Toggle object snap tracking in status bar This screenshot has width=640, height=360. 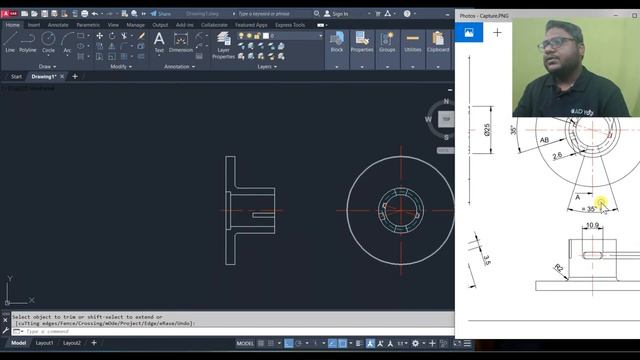[333, 343]
